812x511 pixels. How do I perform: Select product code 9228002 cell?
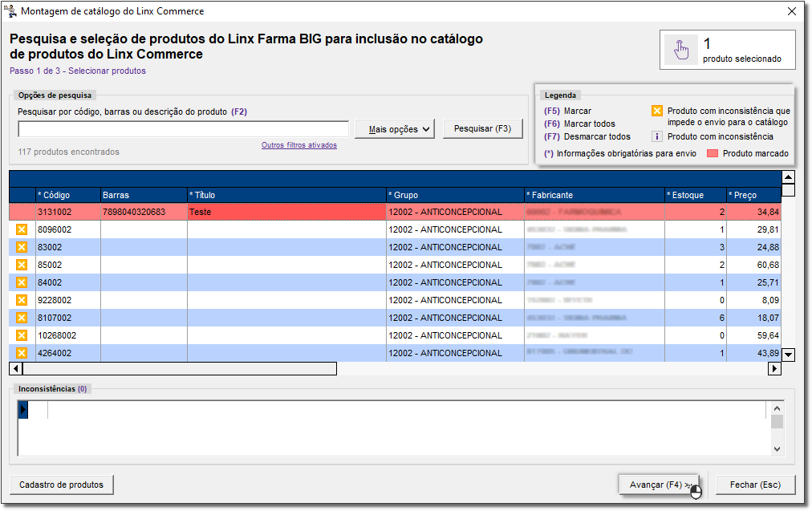tap(68, 300)
